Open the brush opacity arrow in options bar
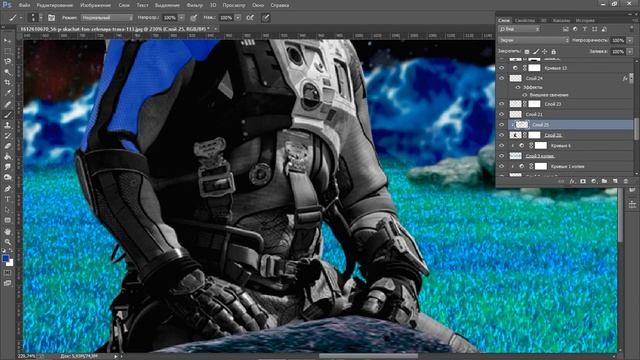This screenshot has width=640, height=360. click(181, 18)
